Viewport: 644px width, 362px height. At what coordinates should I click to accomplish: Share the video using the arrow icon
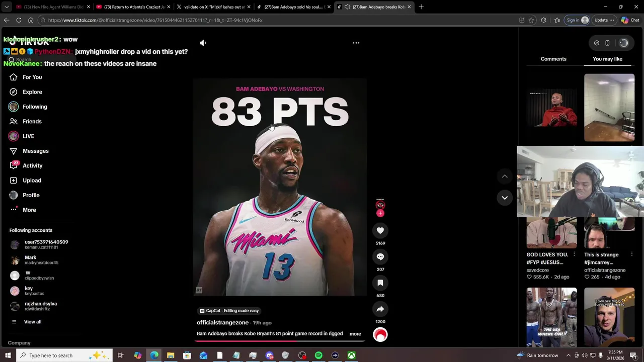pos(380,309)
